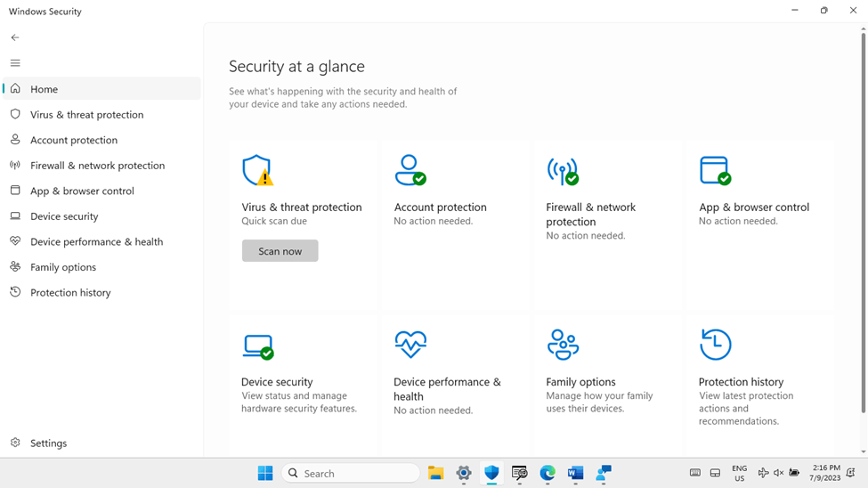Open the Account protection card title
The image size is (868, 488).
[440, 207]
